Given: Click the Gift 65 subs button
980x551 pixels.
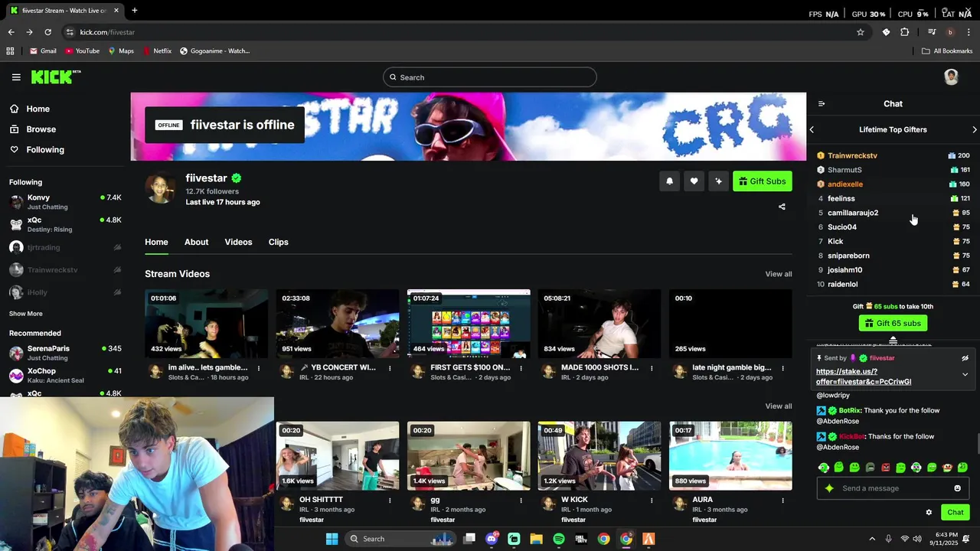Looking at the screenshot, I should tap(893, 324).
